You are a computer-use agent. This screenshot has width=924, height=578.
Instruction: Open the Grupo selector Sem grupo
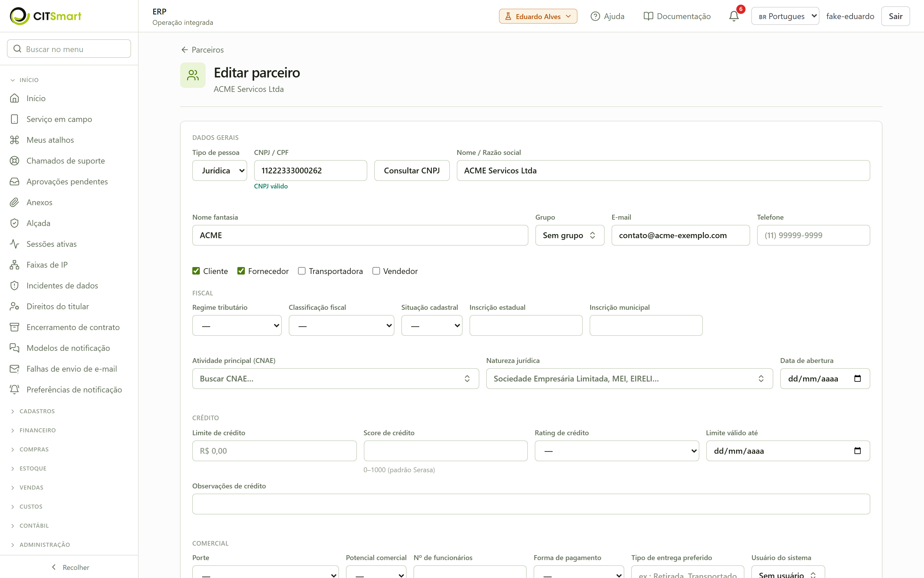click(x=569, y=235)
